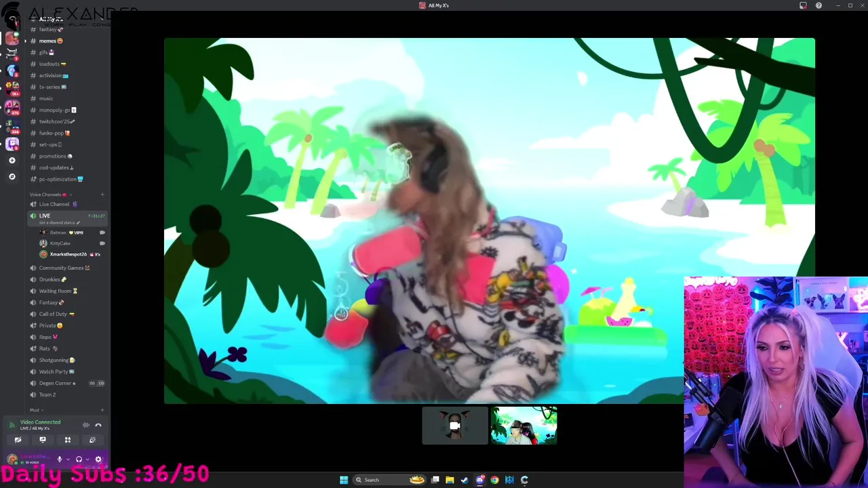Click the Add a Server plus icon

12,161
